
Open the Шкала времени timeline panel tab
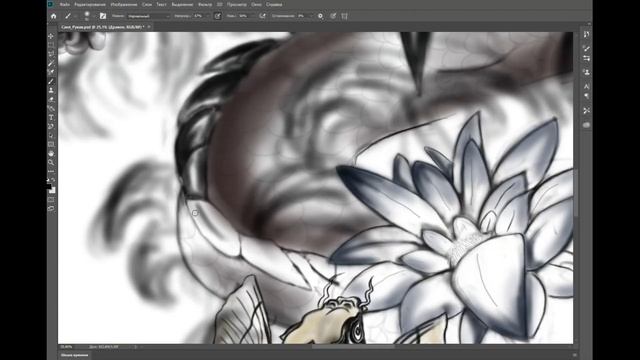75,356
